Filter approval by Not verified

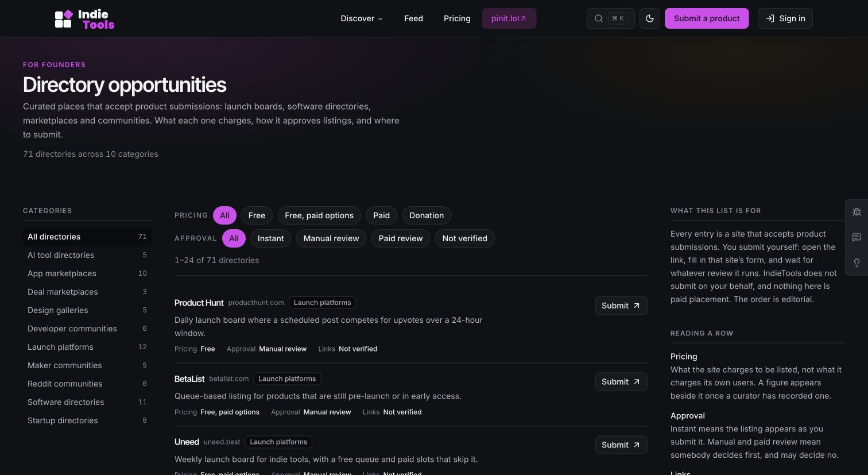click(464, 238)
